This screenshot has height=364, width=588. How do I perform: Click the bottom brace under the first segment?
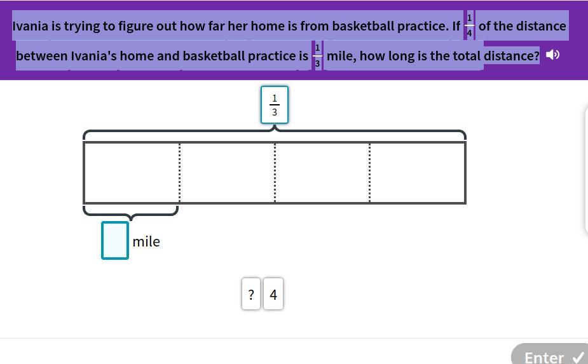pos(131,212)
